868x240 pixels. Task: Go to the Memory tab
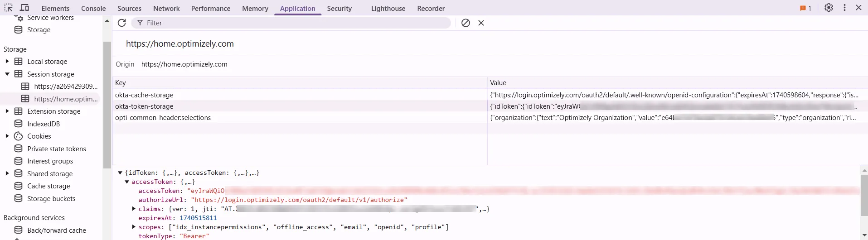(x=255, y=8)
